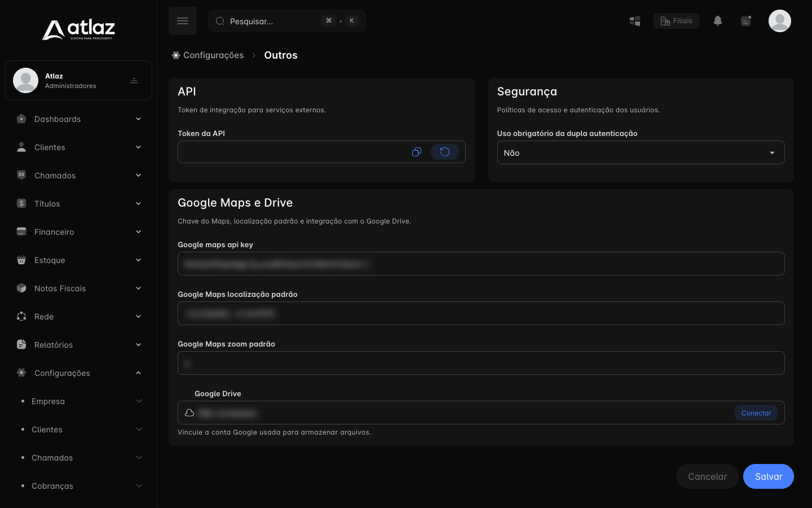Click the Títulos dollar icon
This screenshot has width=812, height=508.
(x=21, y=203)
